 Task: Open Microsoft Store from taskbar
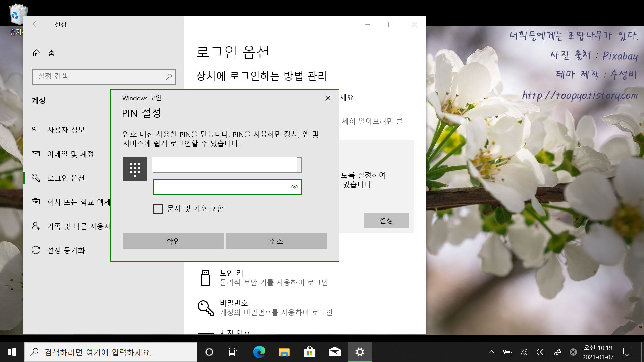(309, 352)
